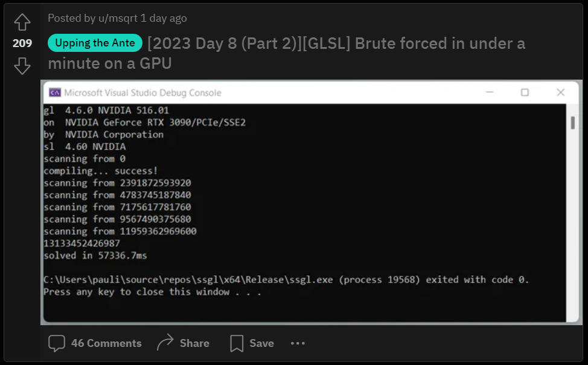Click the Save text label
Image resolution: width=588 pixels, height=365 pixels.
point(261,343)
